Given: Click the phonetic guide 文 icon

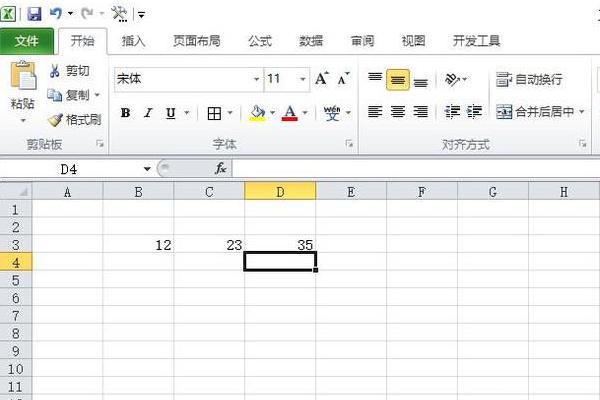Looking at the screenshot, I should tap(332, 113).
